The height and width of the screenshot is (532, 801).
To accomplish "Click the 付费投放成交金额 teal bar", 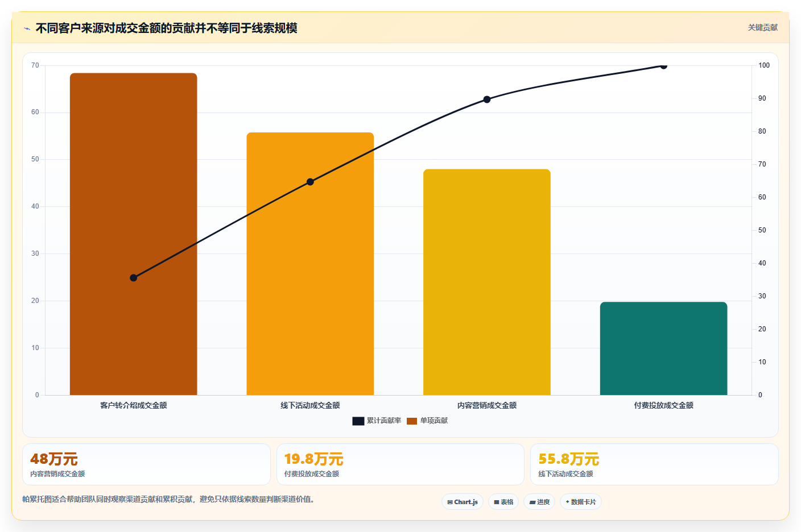I will pos(663,348).
